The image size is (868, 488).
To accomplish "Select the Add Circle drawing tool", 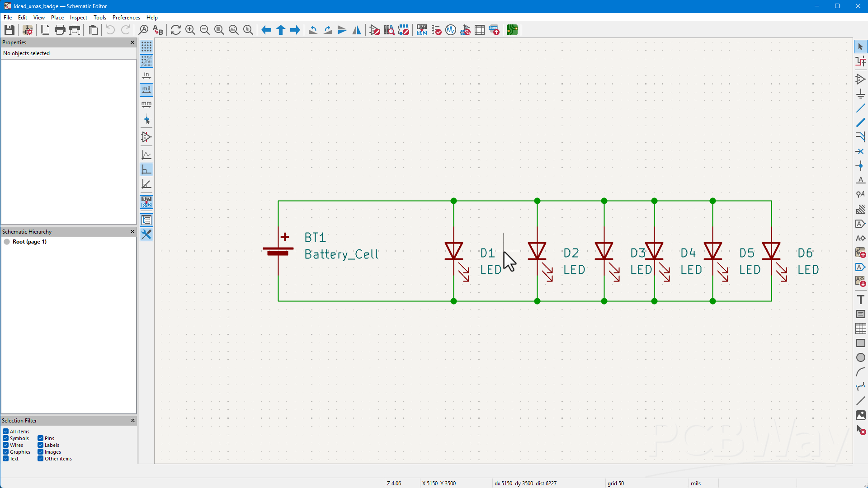I will (860, 357).
